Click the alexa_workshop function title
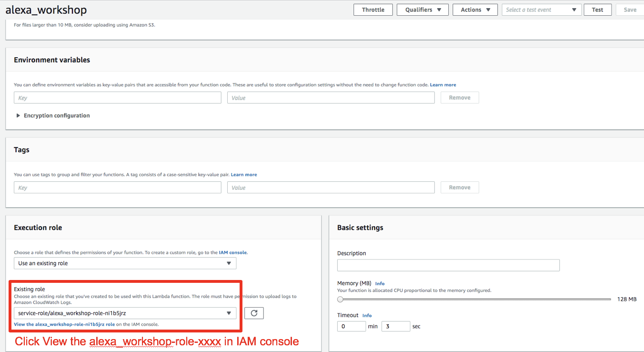The height and width of the screenshot is (352, 644). tap(46, 10)
